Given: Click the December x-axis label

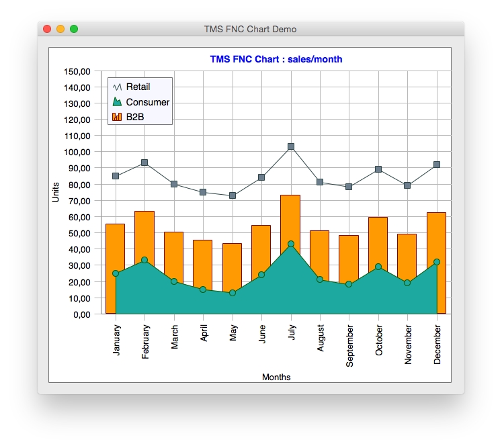Looking at the screenshot, I should coord(437,345).
